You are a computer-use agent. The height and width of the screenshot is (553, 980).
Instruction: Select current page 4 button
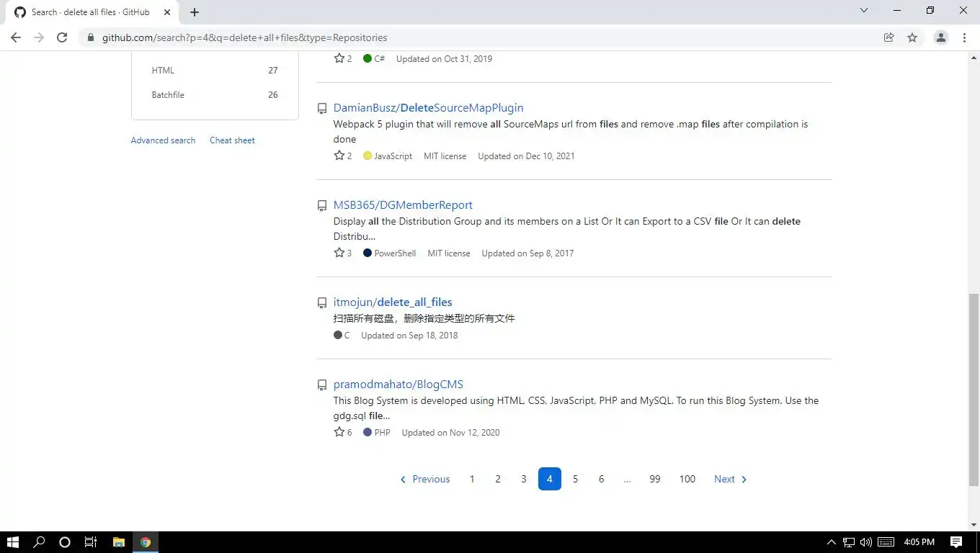coord(550,479)
